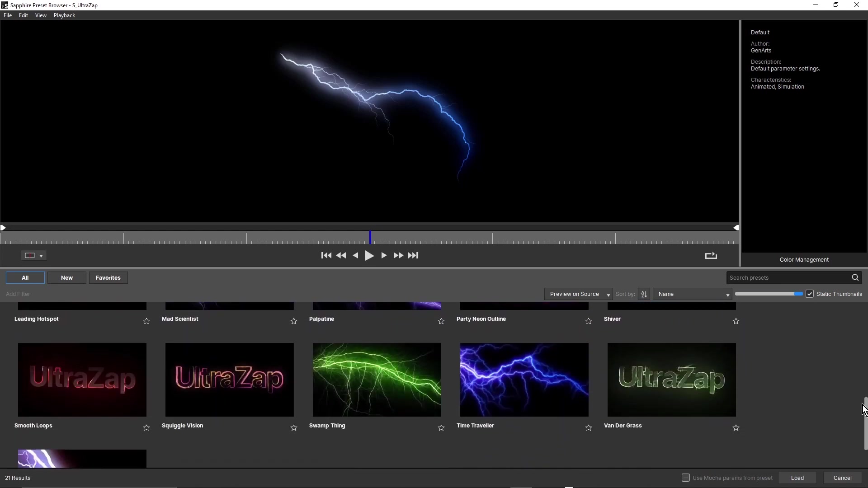Jump to the last frame
Image resolution: width=868 pixels, height=488 pixels.
tap(413, 256)
